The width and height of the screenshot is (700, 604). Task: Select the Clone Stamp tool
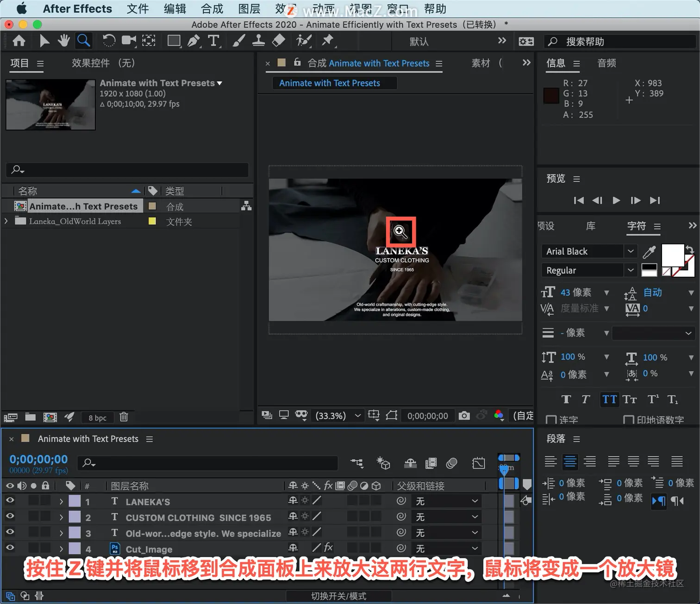258,41
